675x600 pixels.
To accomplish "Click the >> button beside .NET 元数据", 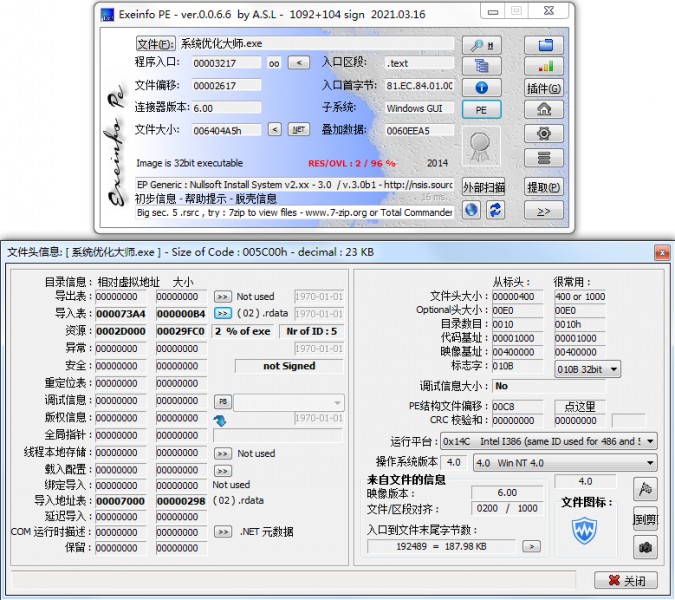I will 222,532.
